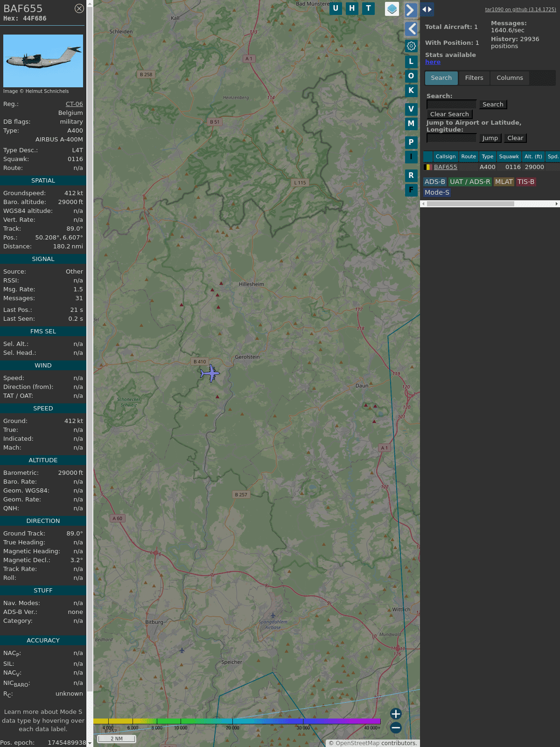Open the stats available here link

433,62
